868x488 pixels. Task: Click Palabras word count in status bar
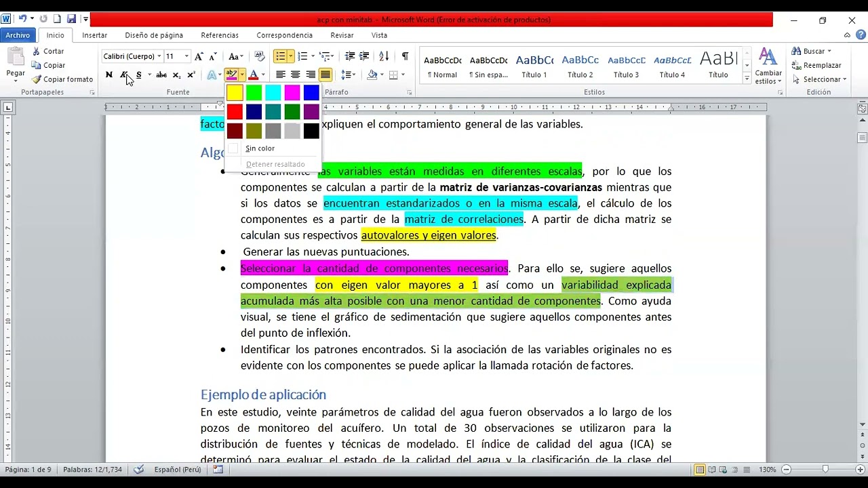pos(92,469)
